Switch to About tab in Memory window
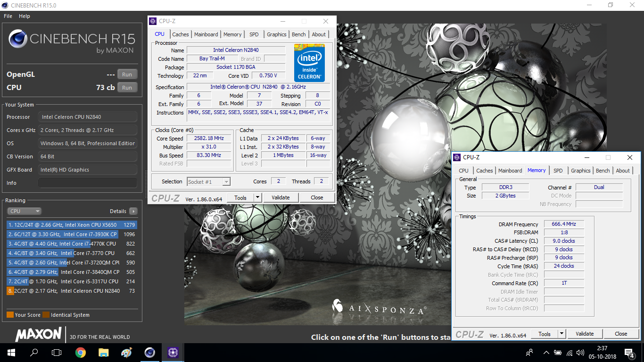This screenshot has height=362, width=644. [623, 171]
